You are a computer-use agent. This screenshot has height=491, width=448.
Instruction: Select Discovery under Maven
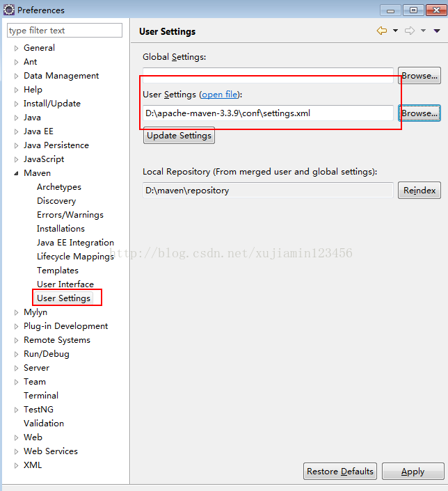(56, 201)
